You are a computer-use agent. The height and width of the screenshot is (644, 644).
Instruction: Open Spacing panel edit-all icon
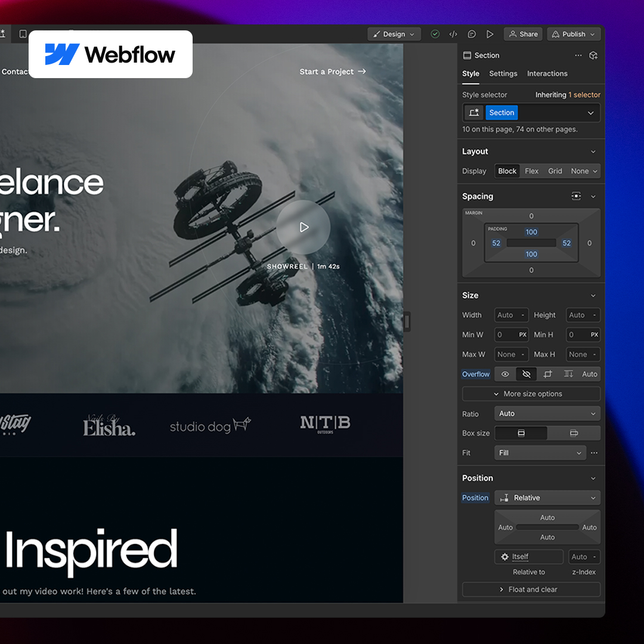click(575, 196)
